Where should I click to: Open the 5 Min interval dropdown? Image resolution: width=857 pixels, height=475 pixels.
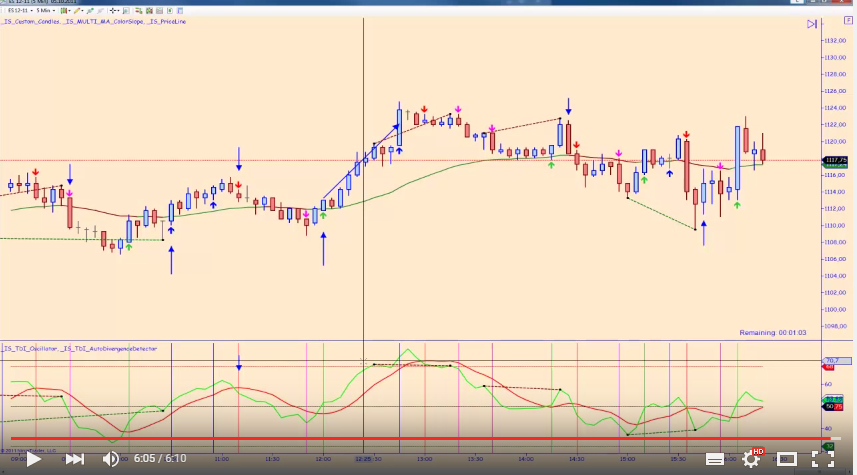pyautogui.click(x=45, y=10)
